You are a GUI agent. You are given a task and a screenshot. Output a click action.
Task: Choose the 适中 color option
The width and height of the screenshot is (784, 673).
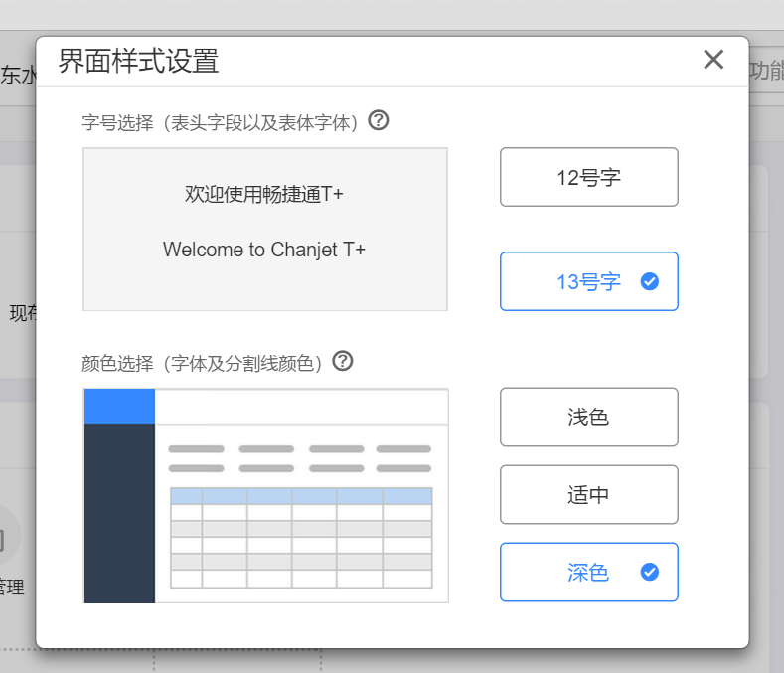click(x=589, y=494)
